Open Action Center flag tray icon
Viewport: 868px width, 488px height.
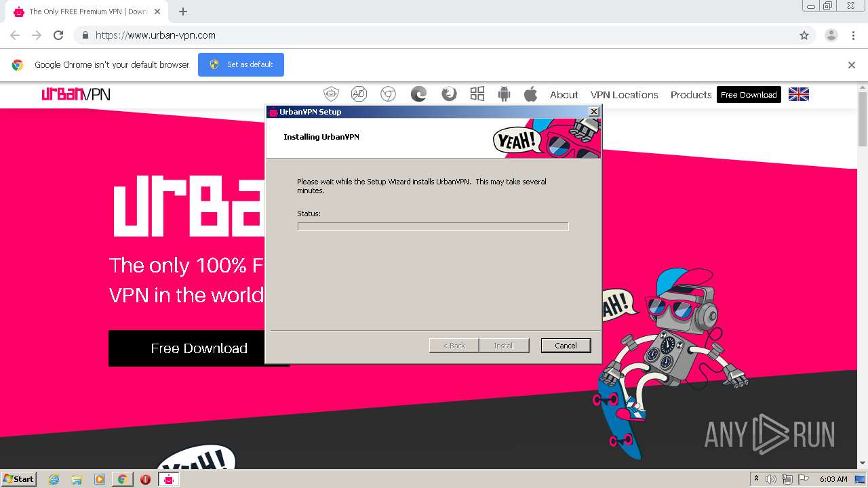pyautogui.click(x=804, y=479)
